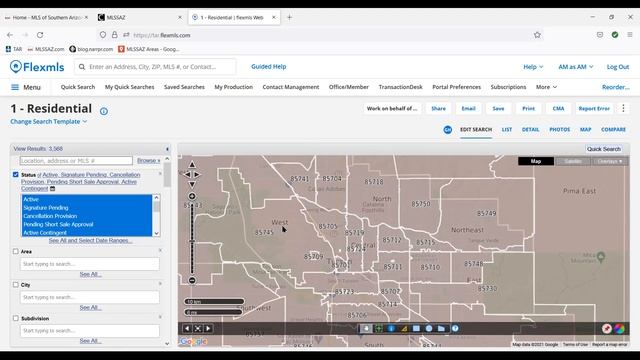Go to next map view arrow
This screenshot has height=360, width=640.
208,328
